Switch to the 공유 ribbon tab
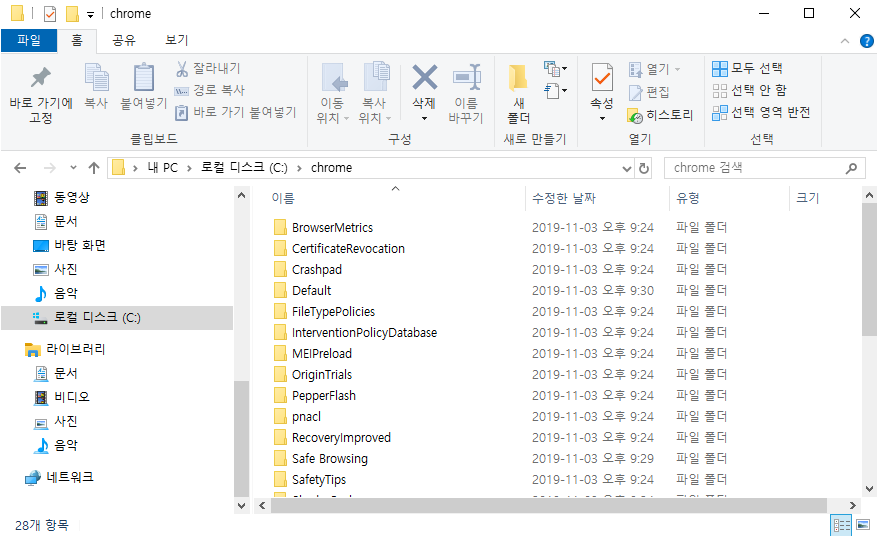The width and height of the screenshot is (877, 536). coord(124,40)
